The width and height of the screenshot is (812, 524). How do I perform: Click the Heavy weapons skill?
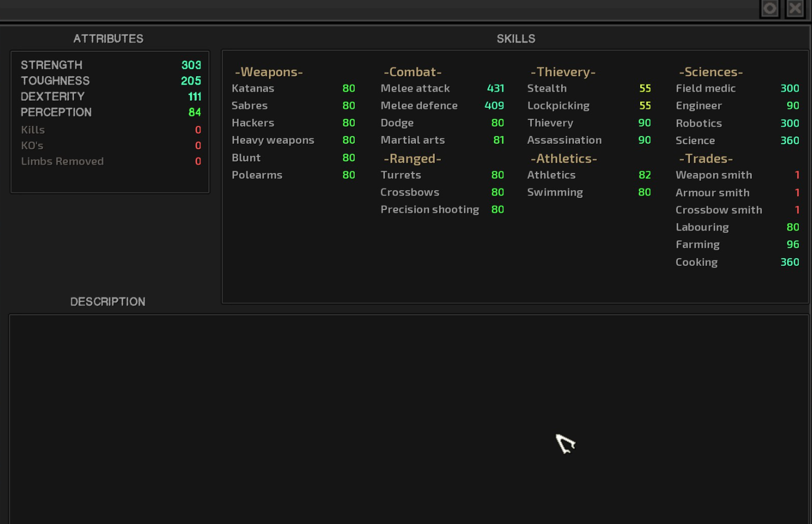click(x=293, y=140)
